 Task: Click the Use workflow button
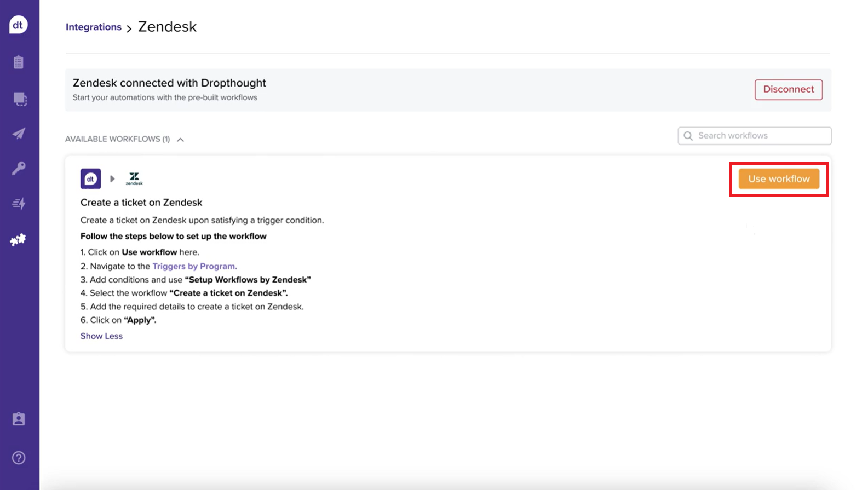(779, 179)
